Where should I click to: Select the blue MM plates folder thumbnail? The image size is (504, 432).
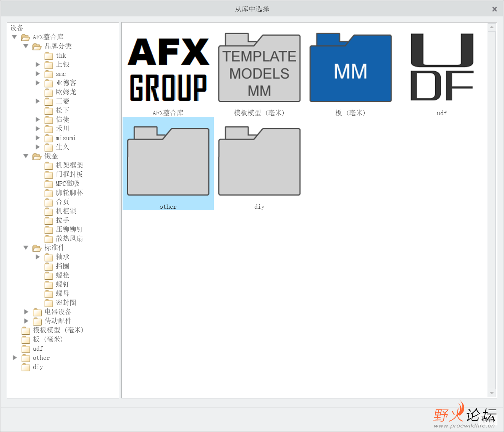click(x=351, y=68)
